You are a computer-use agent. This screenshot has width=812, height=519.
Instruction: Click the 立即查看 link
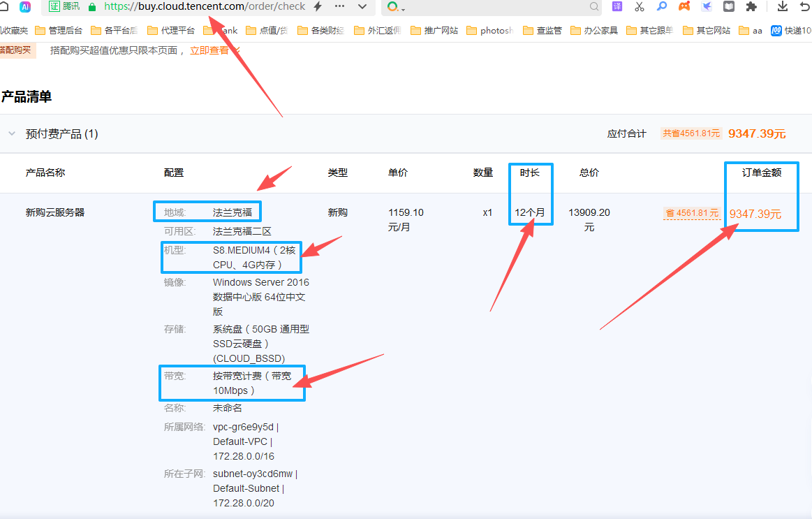(209, 50)
